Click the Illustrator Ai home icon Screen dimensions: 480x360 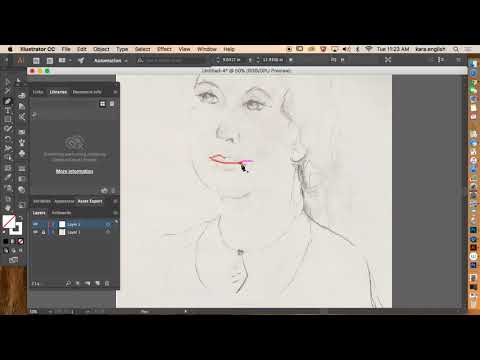pyautogui.click(x=21, y=60)
